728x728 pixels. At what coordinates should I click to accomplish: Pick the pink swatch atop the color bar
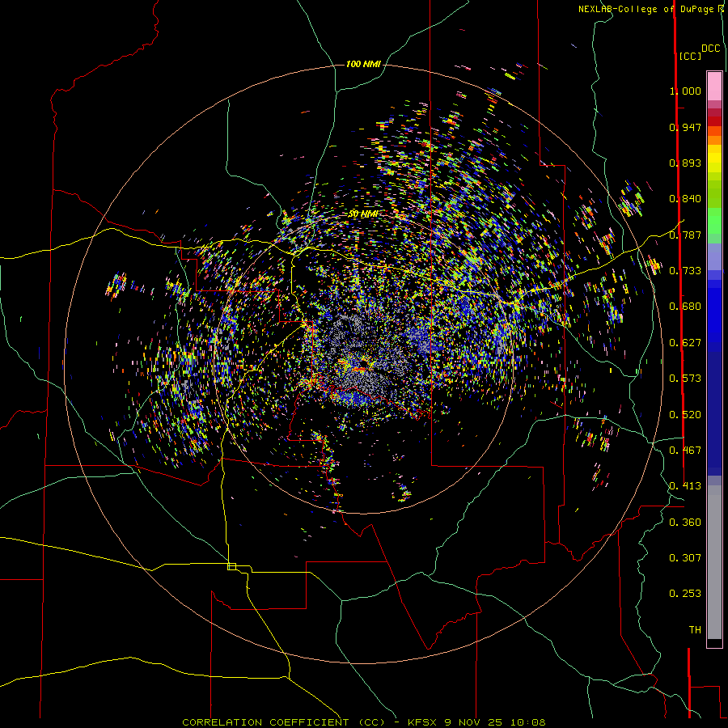click(x=714, y=86)
